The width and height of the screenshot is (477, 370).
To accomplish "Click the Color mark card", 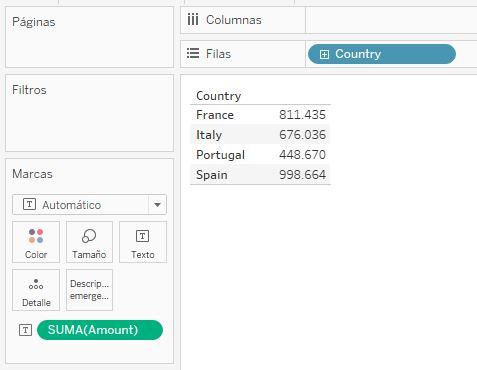I will point(36,242).
